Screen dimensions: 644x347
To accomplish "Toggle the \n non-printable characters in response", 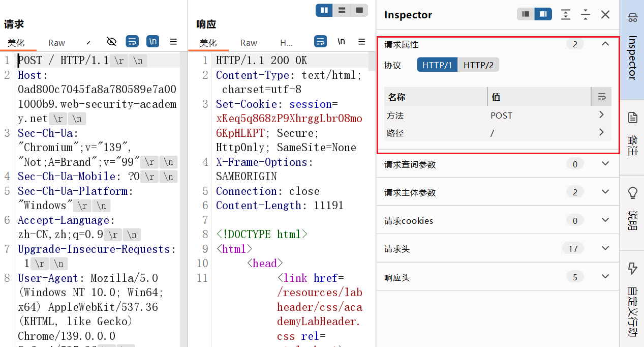I will pos(341,42).
